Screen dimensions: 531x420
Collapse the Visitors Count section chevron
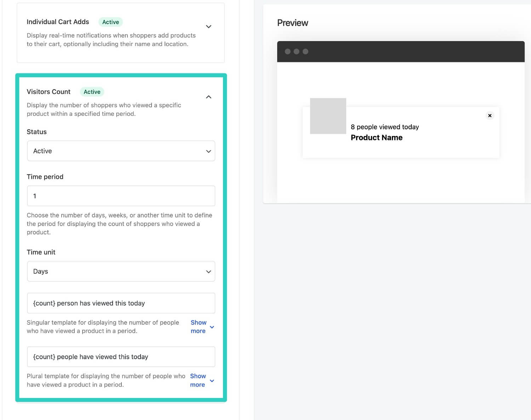(x=209, y=97)
